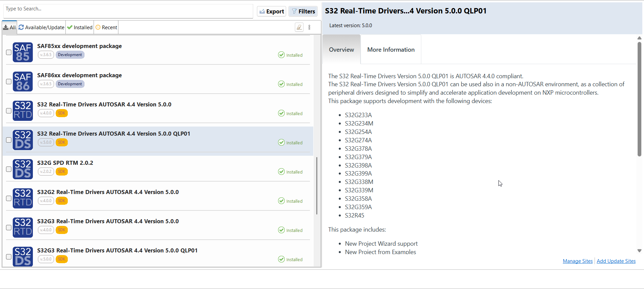Switch to Available/Update tab
This screenshot has height=289, width=644.
[42, 28]
